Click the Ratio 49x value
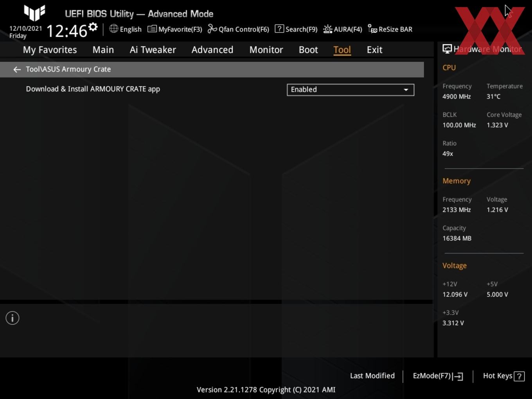 448,154
